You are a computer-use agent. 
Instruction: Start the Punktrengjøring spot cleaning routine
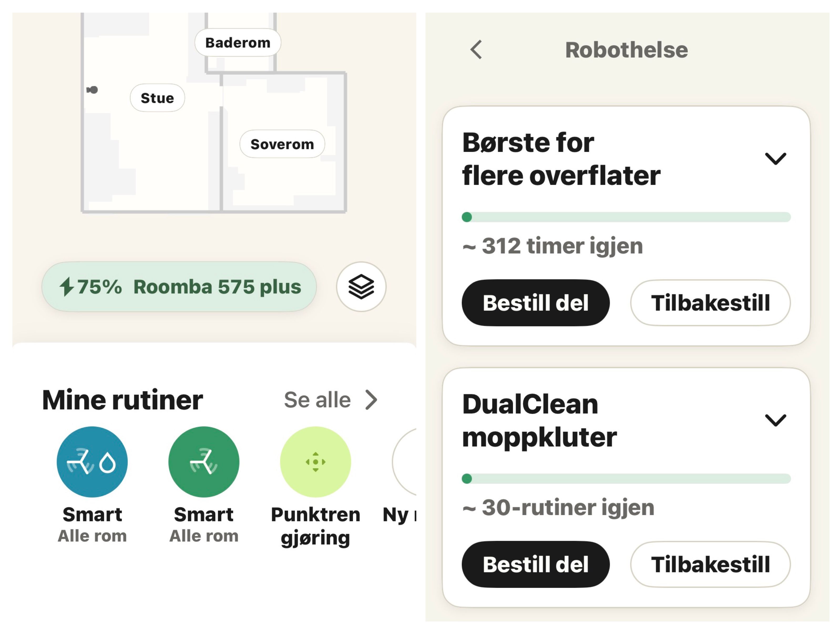click(x=316, y=462)
